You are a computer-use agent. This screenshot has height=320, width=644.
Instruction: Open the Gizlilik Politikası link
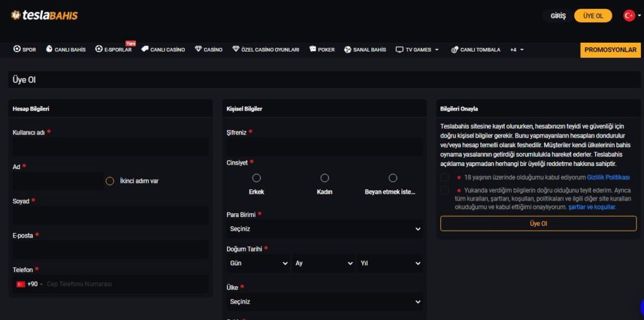608,178
